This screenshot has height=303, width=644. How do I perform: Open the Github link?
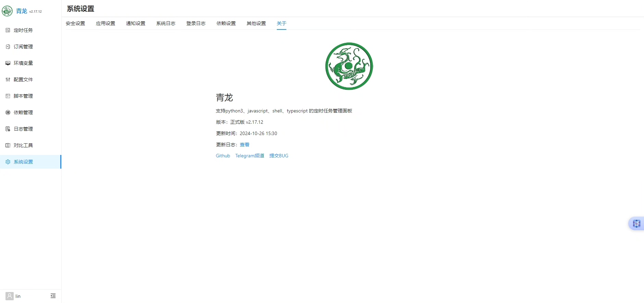(x=223, y=156)
